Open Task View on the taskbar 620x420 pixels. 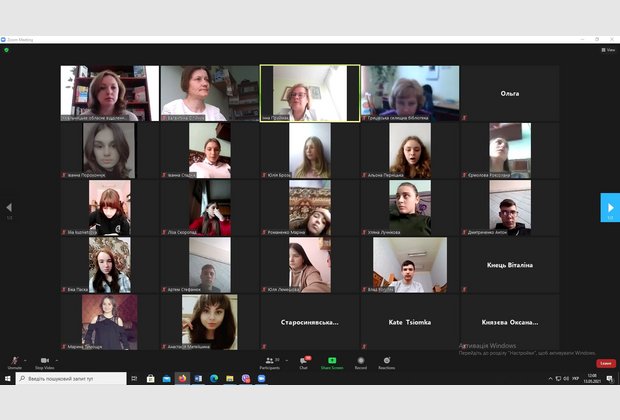coord(134,378)
